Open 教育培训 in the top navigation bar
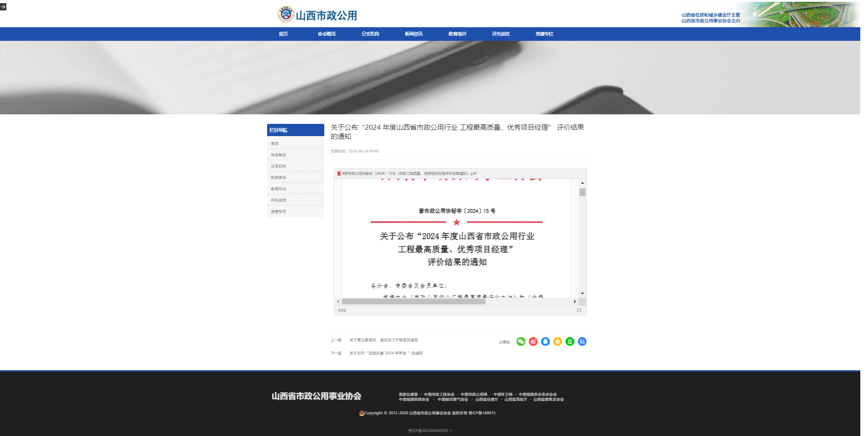868x436 pixels. [457, 34]
